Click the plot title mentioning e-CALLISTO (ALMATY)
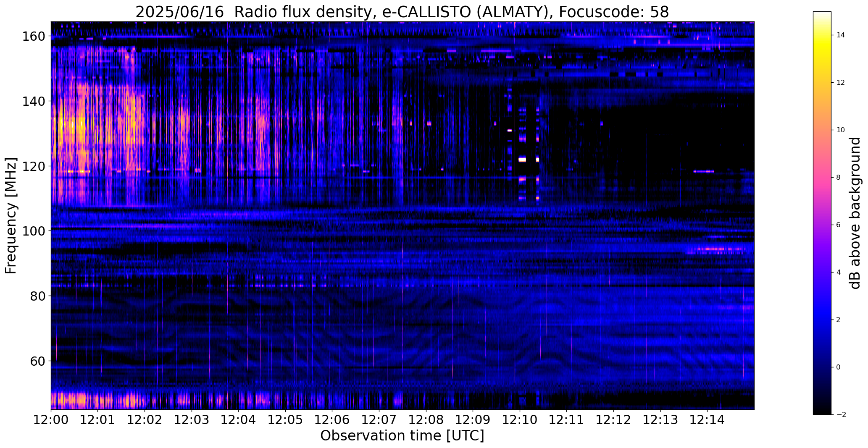868x448 pixels. pyautogui.click(x=402, y=12)
